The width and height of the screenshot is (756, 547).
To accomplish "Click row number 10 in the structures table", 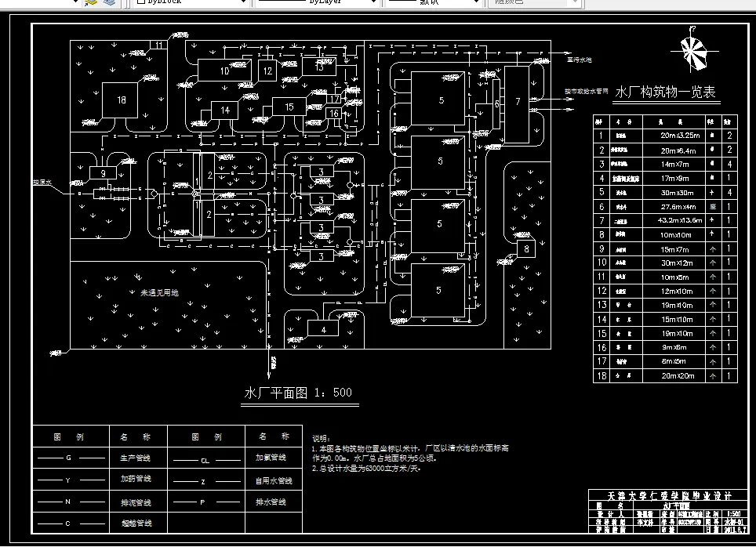I will point(602,263).
